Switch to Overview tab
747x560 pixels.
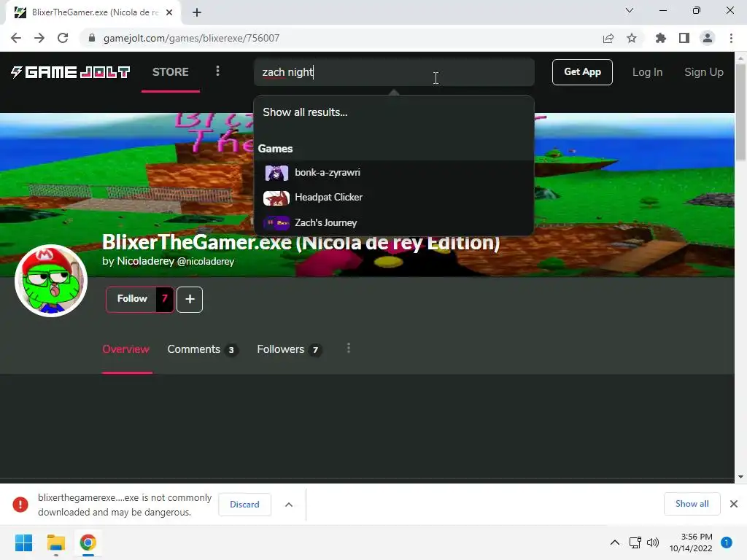point(125,349)
